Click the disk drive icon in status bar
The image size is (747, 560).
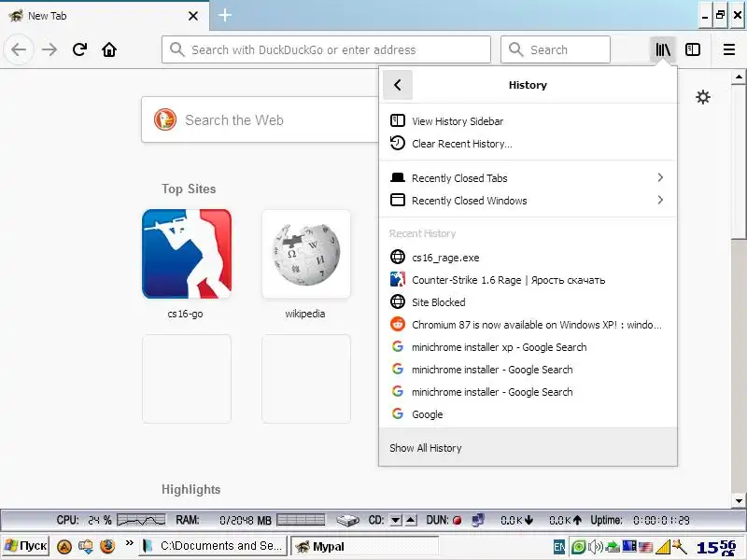point(347,520)
